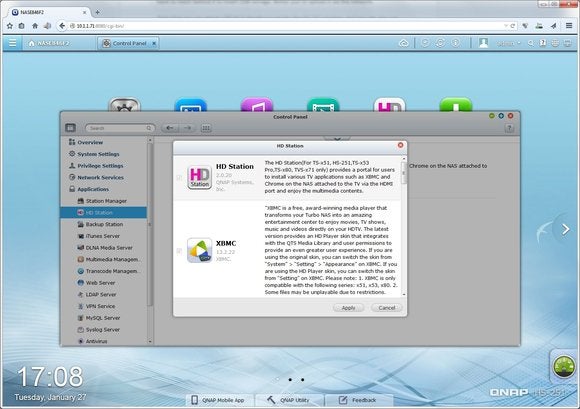
Task: Click the QTS top bar search magnifier
Action: (x=531, y=43)
